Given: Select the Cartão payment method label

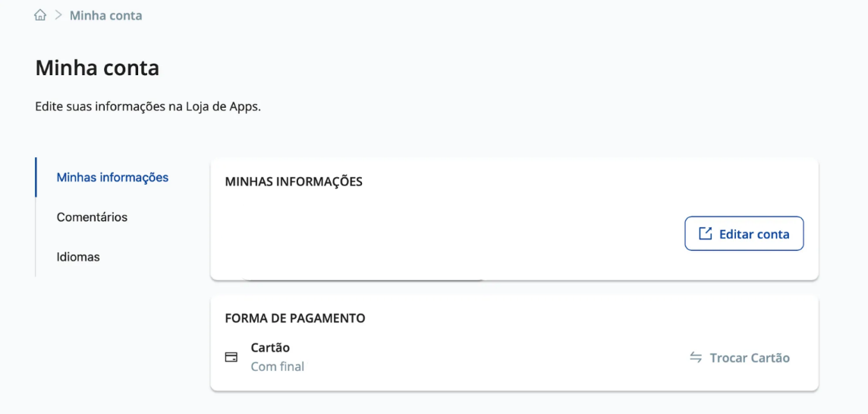Looking at the screenshot, I should tap(270, 348).
